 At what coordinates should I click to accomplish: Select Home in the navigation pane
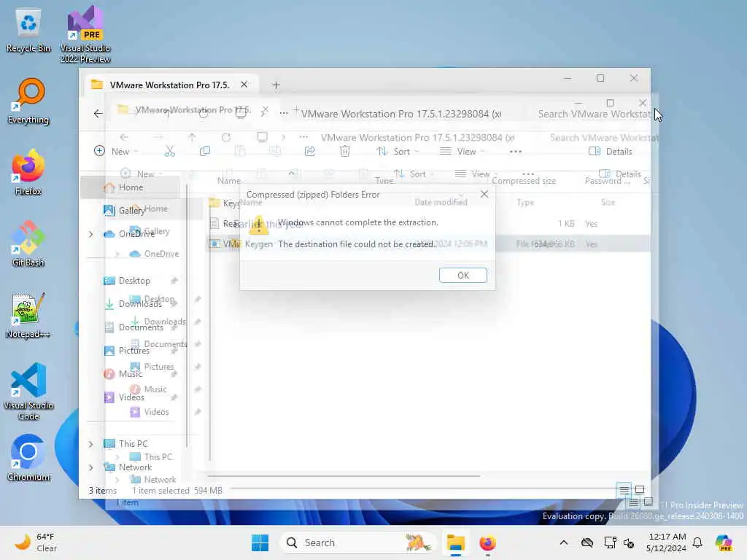click(131, 187)
